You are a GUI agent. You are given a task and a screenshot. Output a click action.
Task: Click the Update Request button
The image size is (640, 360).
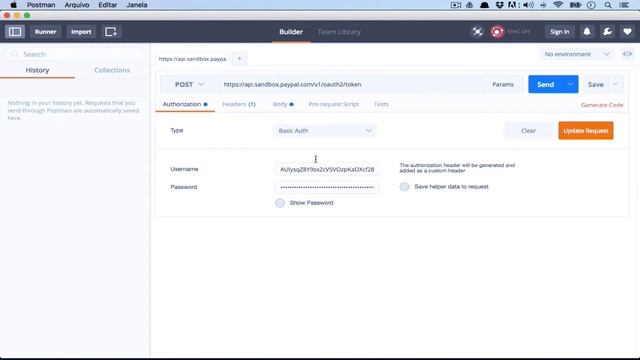click(586, 131)
